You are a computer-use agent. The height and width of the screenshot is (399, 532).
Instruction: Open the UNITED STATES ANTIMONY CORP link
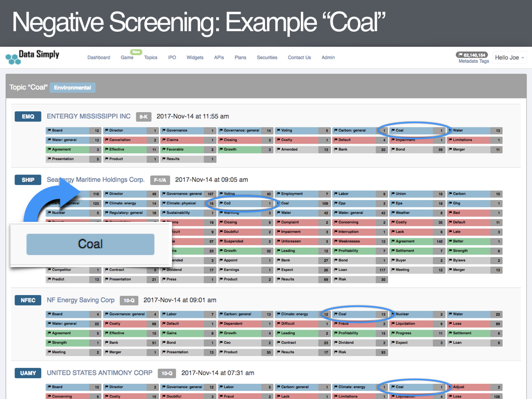coord(99,373)
